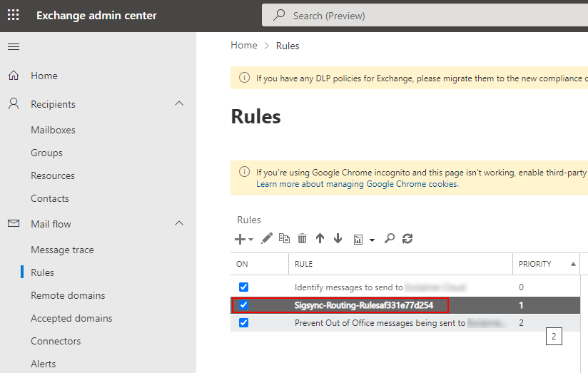The height and width of the screenshot is (373, 588).
Task: Delete rule with trash can icon
Action: point(302,239)
